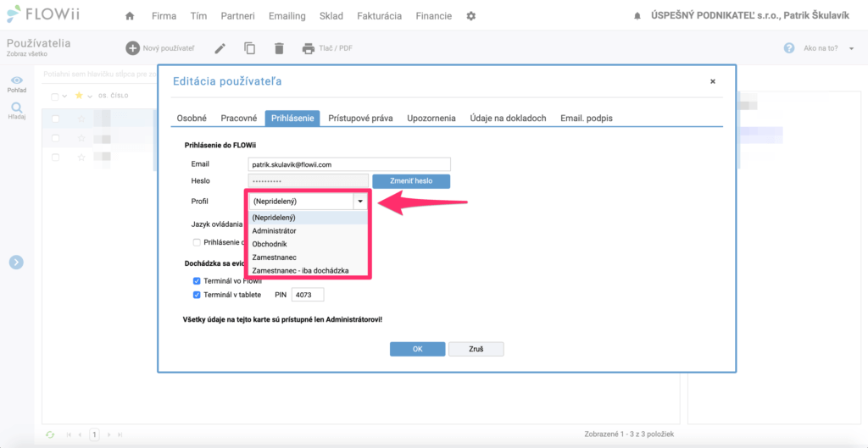The height and width of the screenshot is (448, 868).
Task: Switch to the Pracovné tab
Action: click(x=238, y=119)
